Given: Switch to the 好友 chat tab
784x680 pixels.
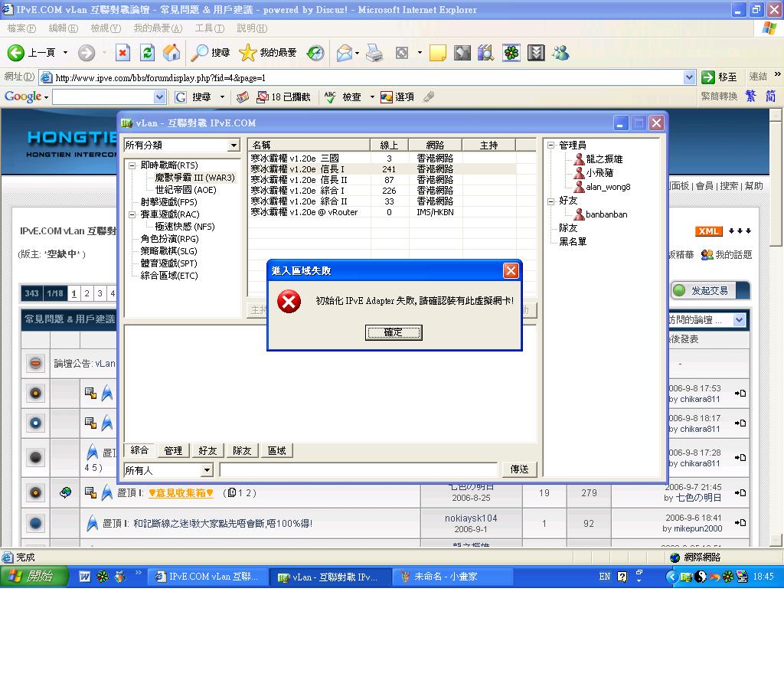Looking at the screenshot, I should tap(207, 450).
